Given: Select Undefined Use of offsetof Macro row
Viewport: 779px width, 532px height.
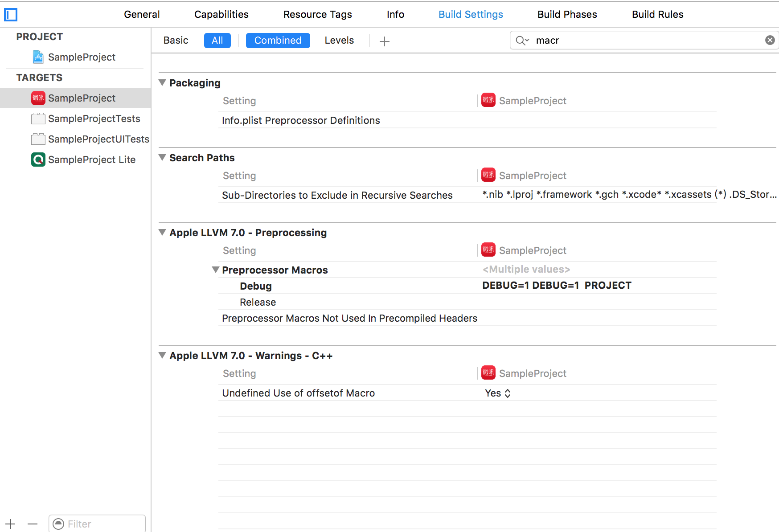Looking at the screenshot, I should [467, 393].
